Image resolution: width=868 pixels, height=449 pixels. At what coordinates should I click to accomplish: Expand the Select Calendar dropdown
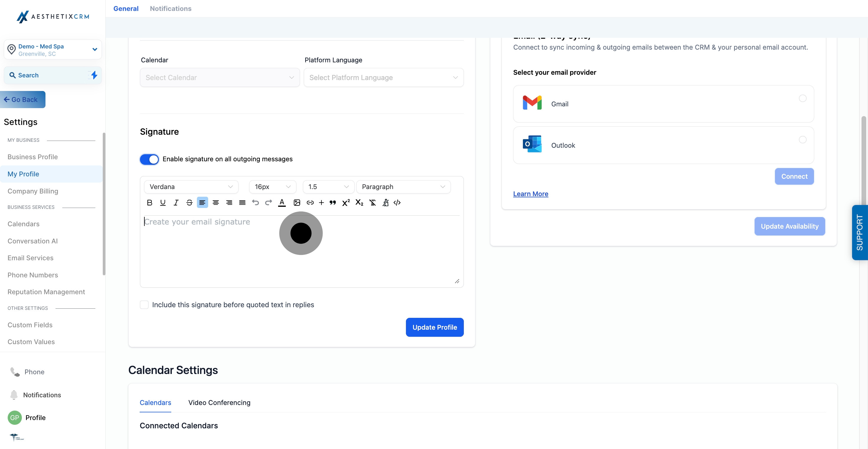(x=220, y=77)
